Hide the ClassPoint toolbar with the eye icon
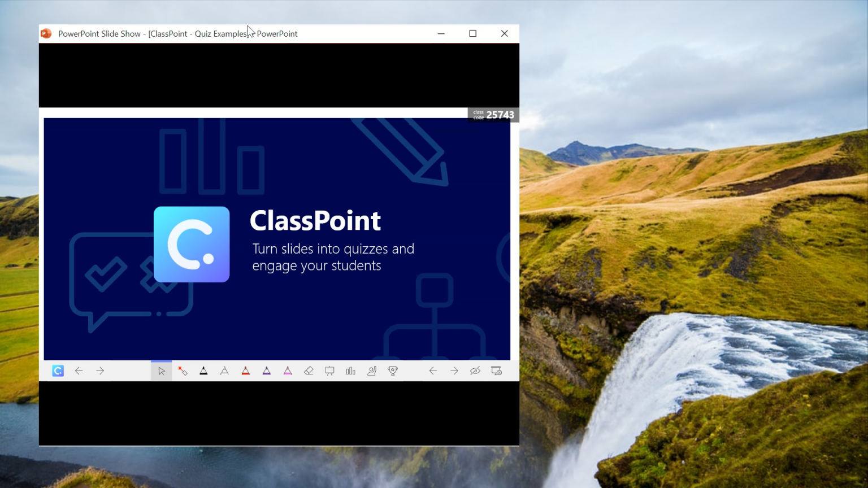The width and height of the screenshot is (868, 488). (475, 371)
